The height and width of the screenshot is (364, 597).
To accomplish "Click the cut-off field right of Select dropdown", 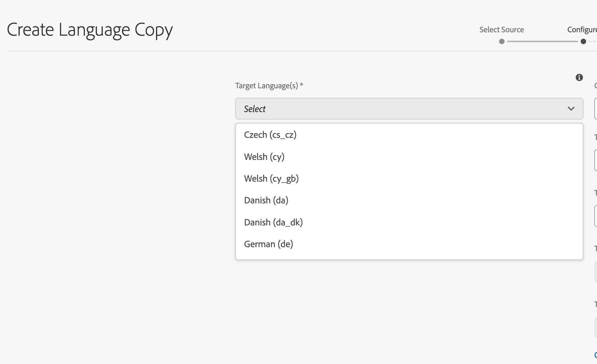I will pyautogui.click(x=596, y=109).
